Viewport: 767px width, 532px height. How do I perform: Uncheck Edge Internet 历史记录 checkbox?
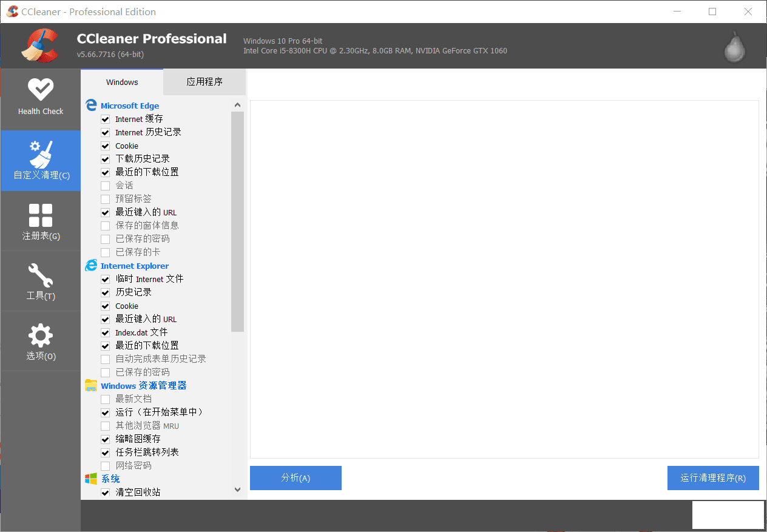[x=106, y=132]
